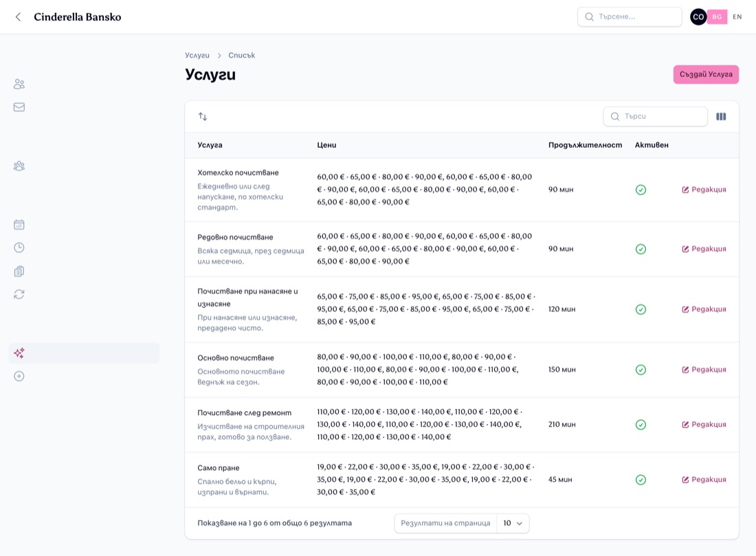Click the Цени column header
Image resolution: width=756 pixels, height=556 pixels.
tap(326, 145)
